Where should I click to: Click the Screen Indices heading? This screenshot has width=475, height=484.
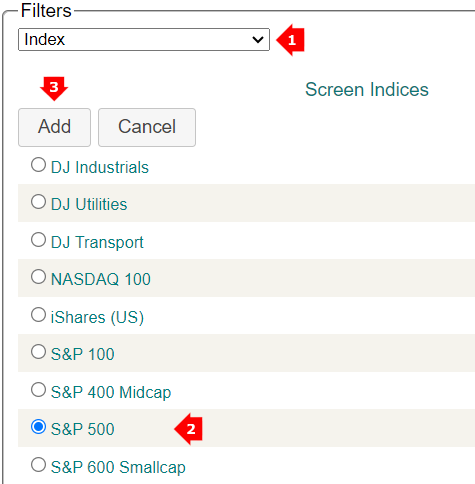[x=367, y=90]
